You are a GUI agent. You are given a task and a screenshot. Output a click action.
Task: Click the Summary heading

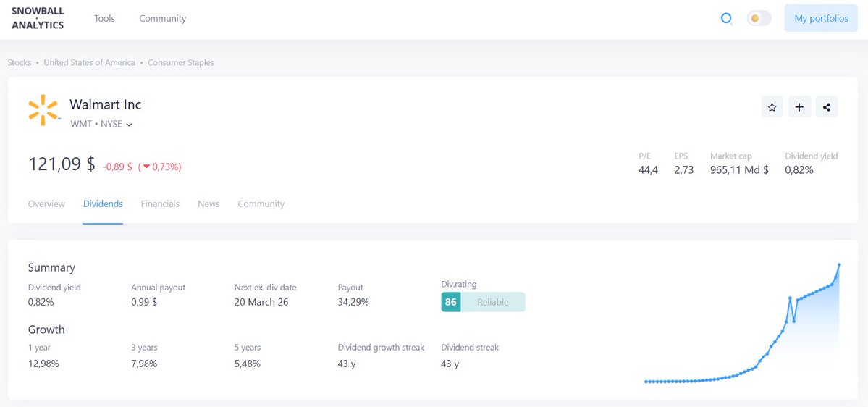pyautogui.click(x=51, y=267)
